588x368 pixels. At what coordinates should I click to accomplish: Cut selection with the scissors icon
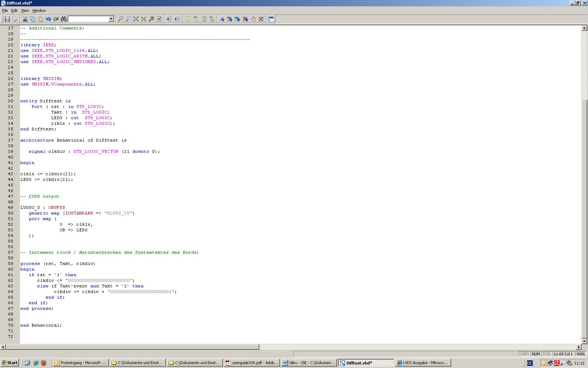pyautogui.click(x=25, y=19)
